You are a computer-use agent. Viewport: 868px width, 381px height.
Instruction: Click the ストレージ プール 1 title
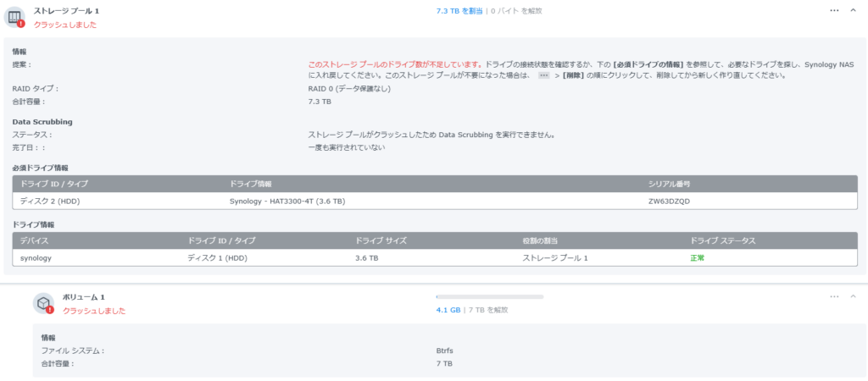68,10
